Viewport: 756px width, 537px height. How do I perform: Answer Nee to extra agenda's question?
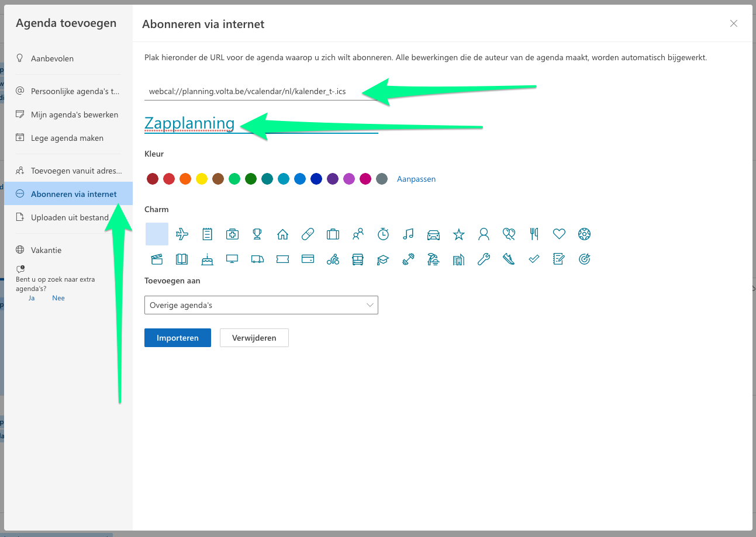(x=58, y=298)
